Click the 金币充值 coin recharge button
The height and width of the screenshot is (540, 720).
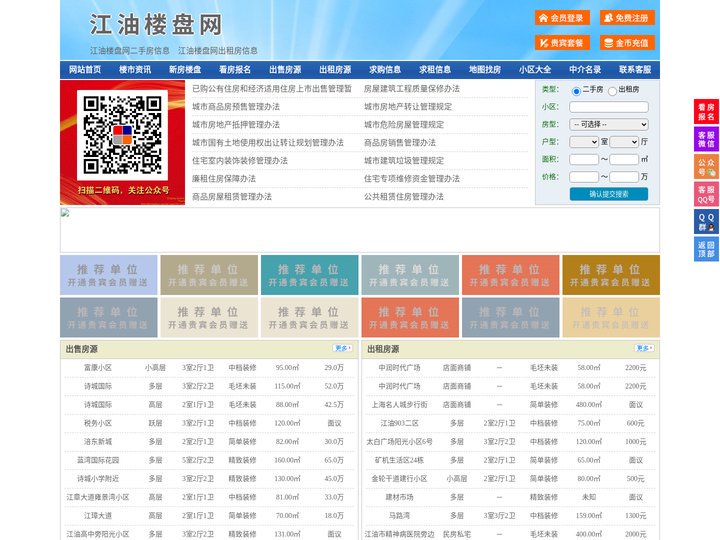[x=627, y=43]
